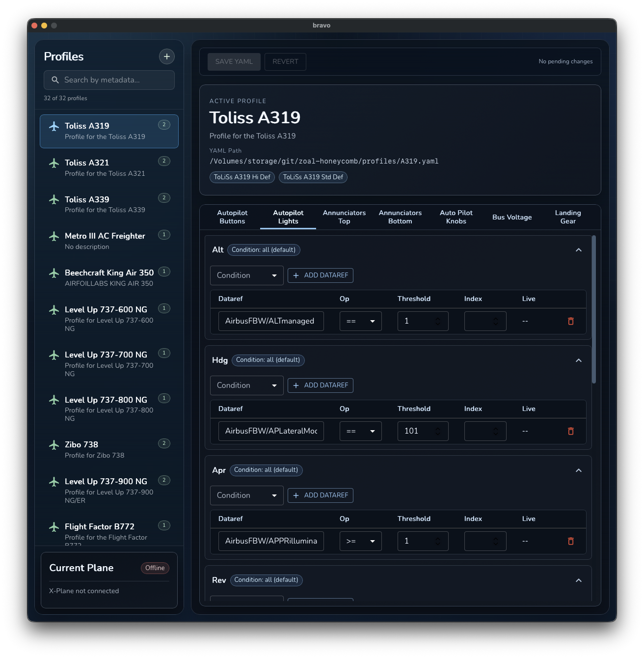Delete the AirbusFBW/ALTmanaged dataref with the trash icon
This screenshot has width=644, height=658.
point(570,321)
